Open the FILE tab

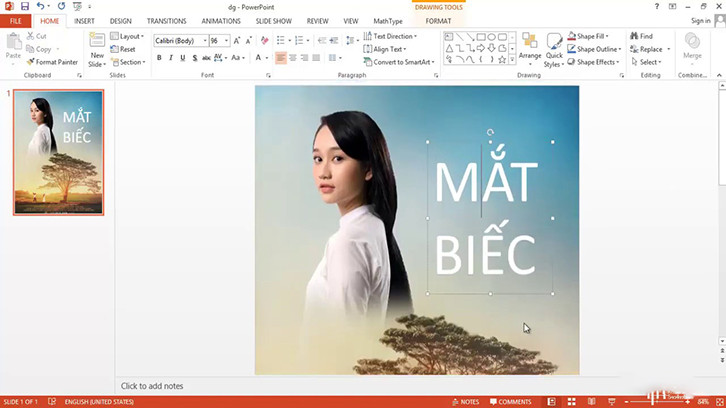[x=16, y=21]
